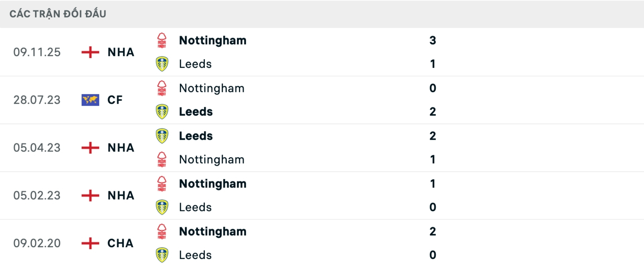Click the Leeds badge on the 05.02.23 match
The image size is (644, 266).
(162, 207)
